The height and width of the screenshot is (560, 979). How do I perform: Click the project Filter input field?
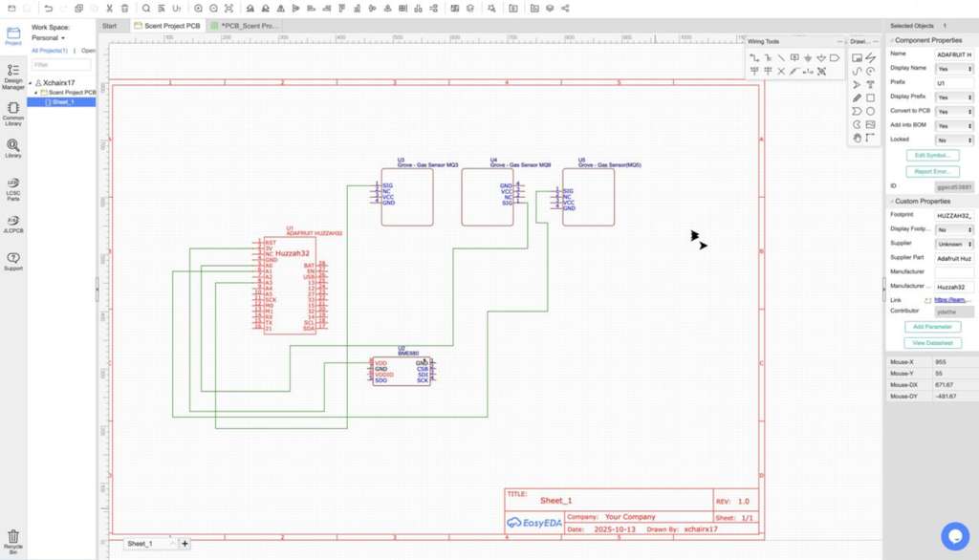(x=62, y=65)
